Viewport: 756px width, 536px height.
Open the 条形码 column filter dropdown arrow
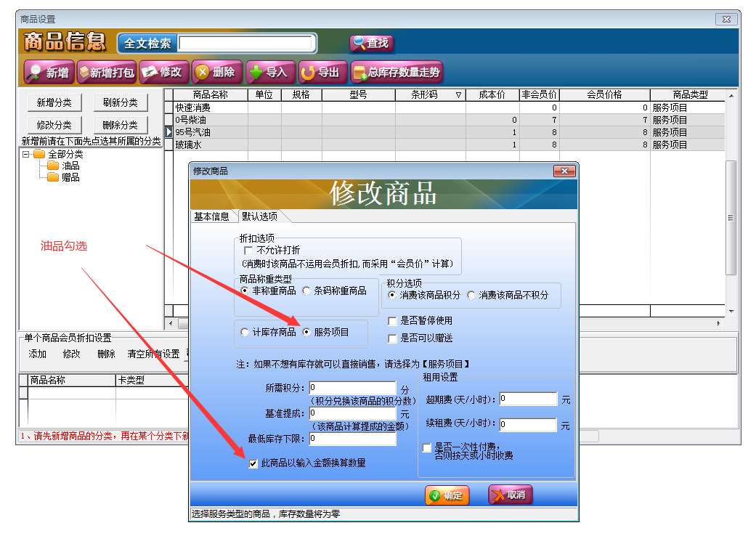tap(458, 95)
